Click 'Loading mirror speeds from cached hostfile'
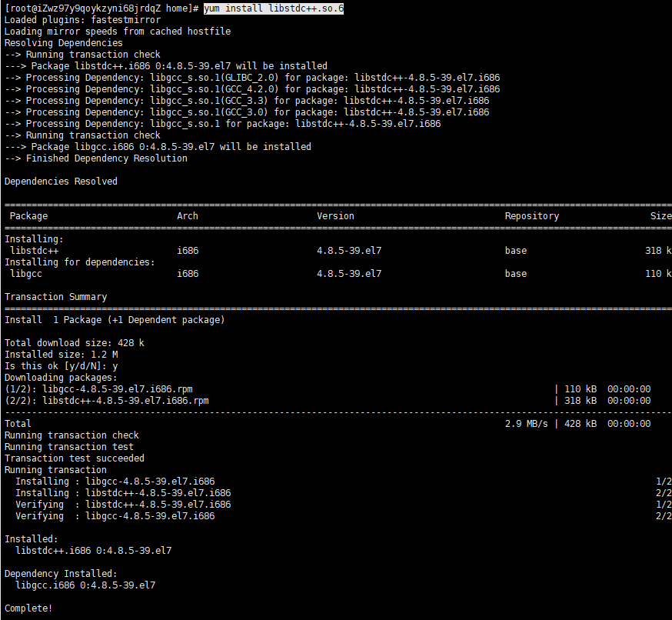Image resolution: width=672 pixels, height=620 pixels. point(118,32)
